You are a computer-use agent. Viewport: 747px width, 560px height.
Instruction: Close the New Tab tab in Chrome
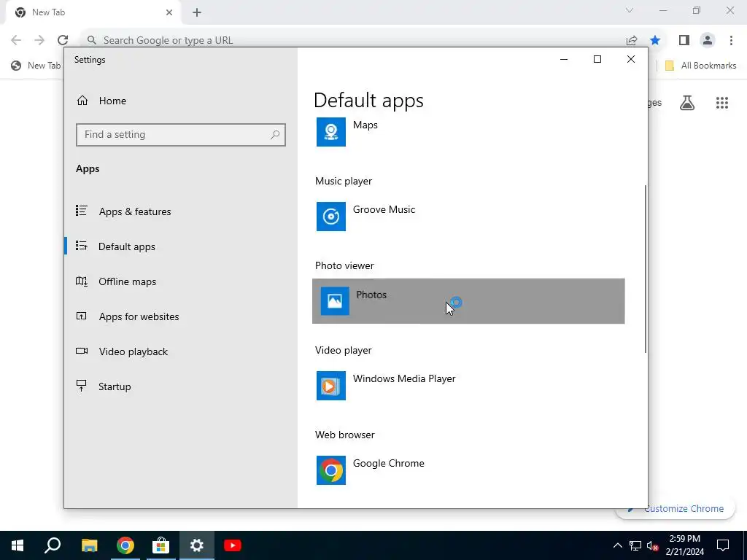click(x=169, y=12)
